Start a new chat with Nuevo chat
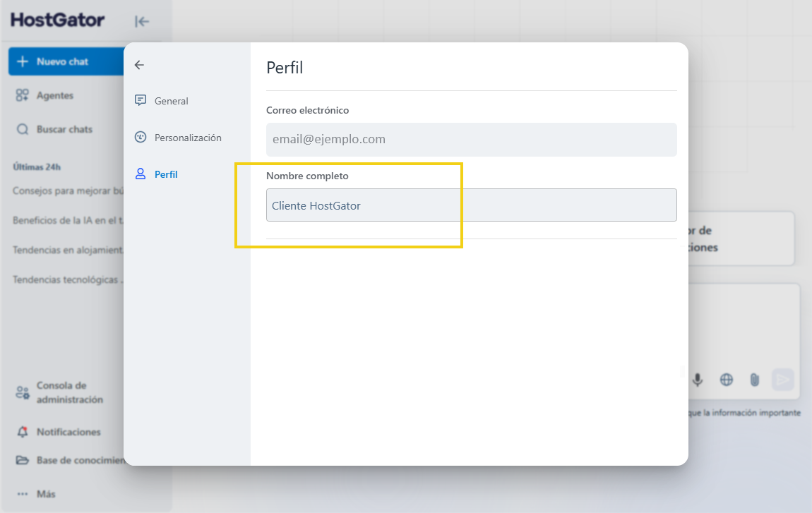This screenshot has width=812, height=513. tap(66, 61)
